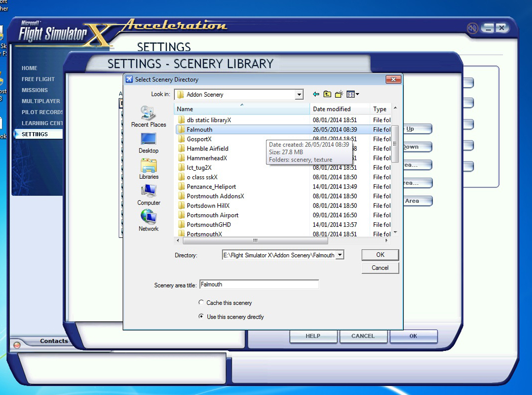Open SETTINGS menu item

pyautogui.click(x=39, y=134)
